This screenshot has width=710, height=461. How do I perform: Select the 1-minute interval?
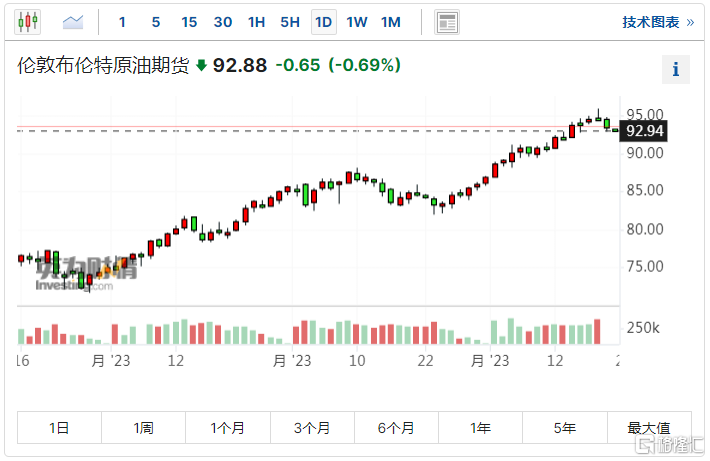tap(122, 22)
